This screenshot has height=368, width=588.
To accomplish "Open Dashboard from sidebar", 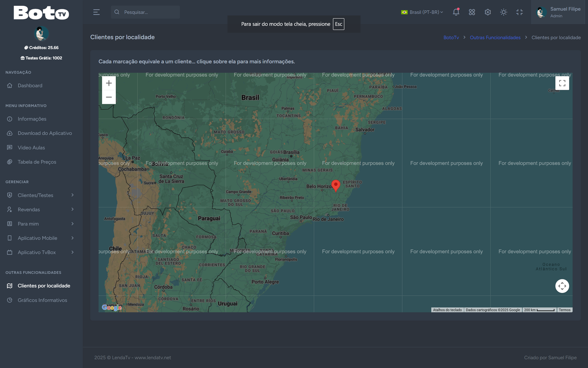I will (x=30, y=85).
